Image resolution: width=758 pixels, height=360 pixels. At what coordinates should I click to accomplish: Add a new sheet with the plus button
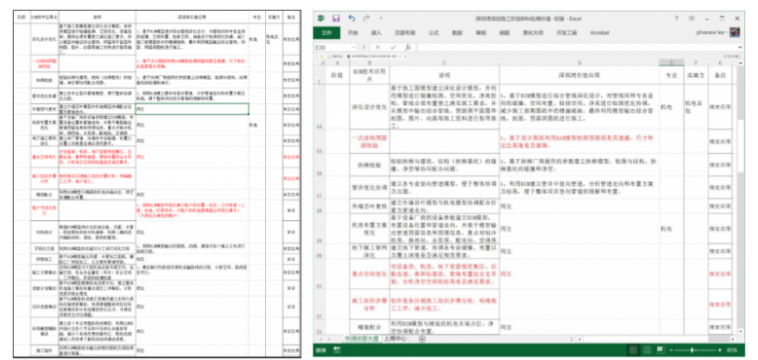(x=422, y=339)
